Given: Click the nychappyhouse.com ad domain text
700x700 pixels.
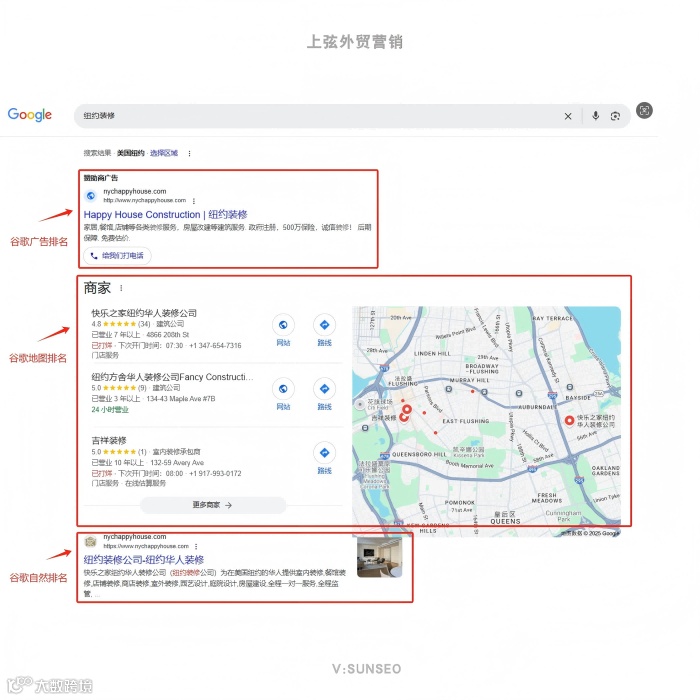Looking at the screenshot, I should coord(135,191).
